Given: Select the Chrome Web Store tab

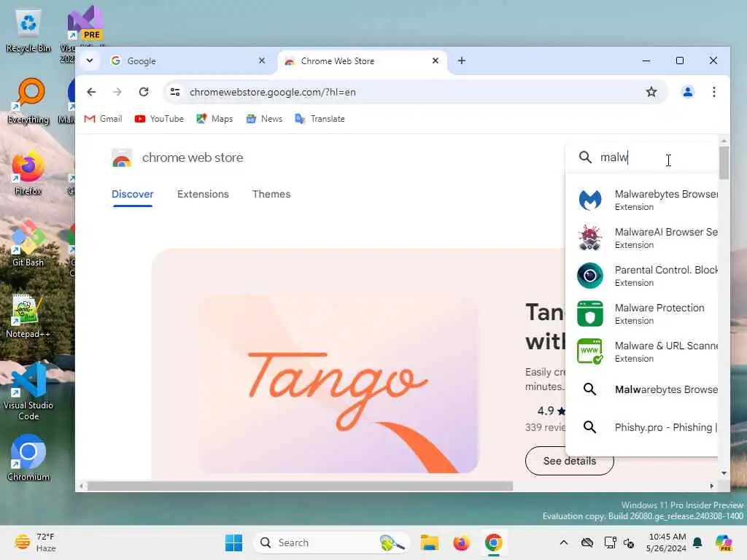Looking at the screenshot, I should (362, 61).
